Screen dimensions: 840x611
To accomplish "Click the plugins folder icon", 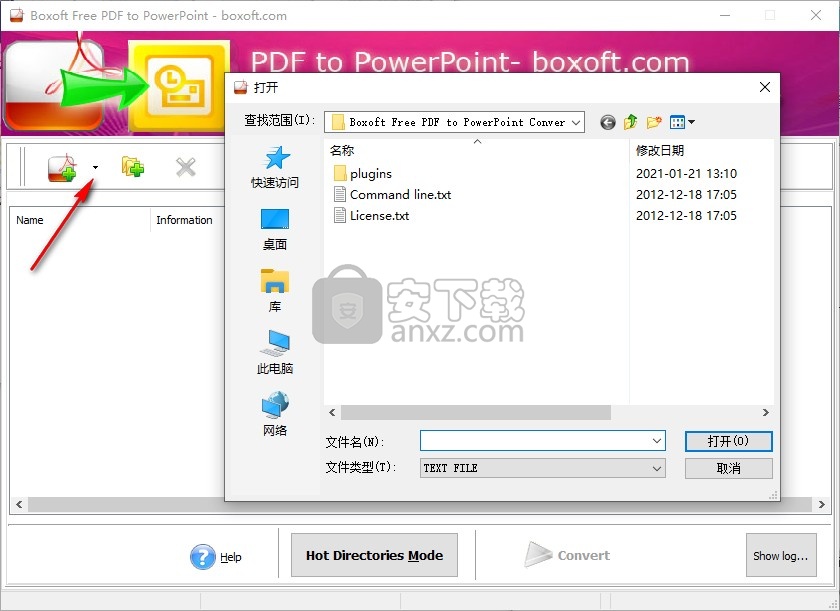I will pyautogui.click(x=340, y=173).
